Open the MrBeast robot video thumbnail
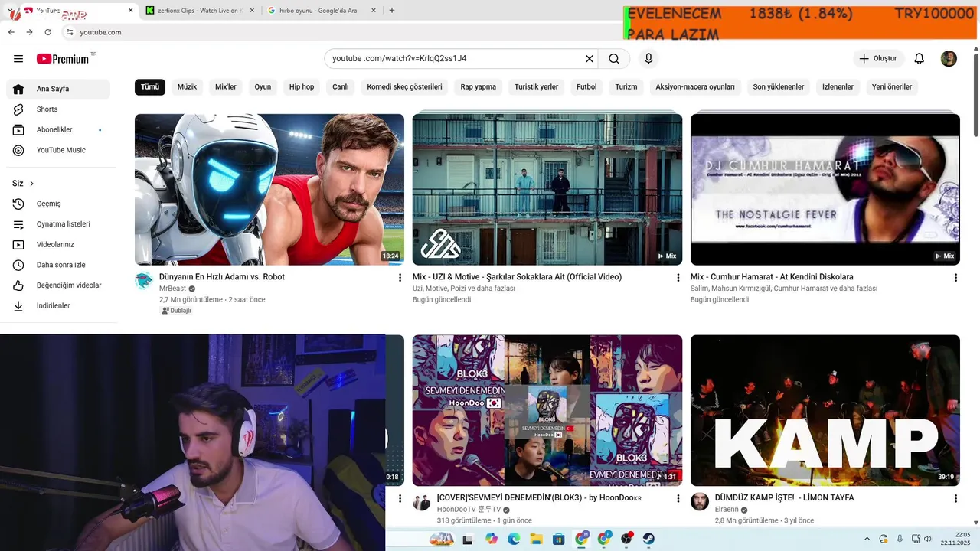 pyautogui.click(x=269, y=189)
